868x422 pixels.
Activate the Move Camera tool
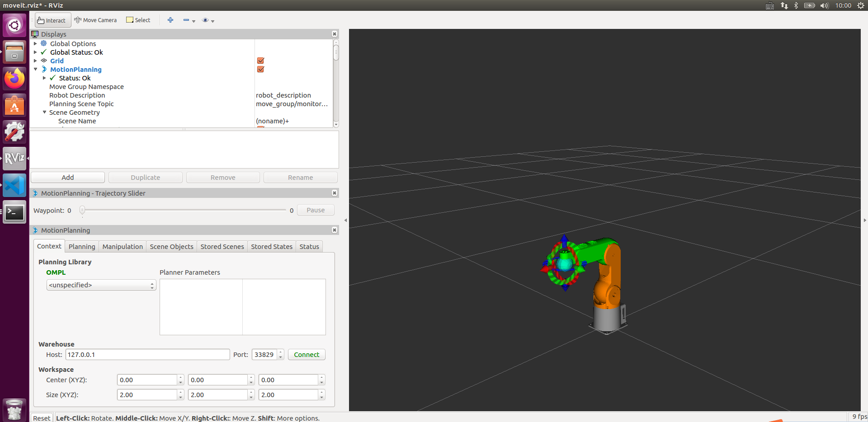click(x=95, y=20)
